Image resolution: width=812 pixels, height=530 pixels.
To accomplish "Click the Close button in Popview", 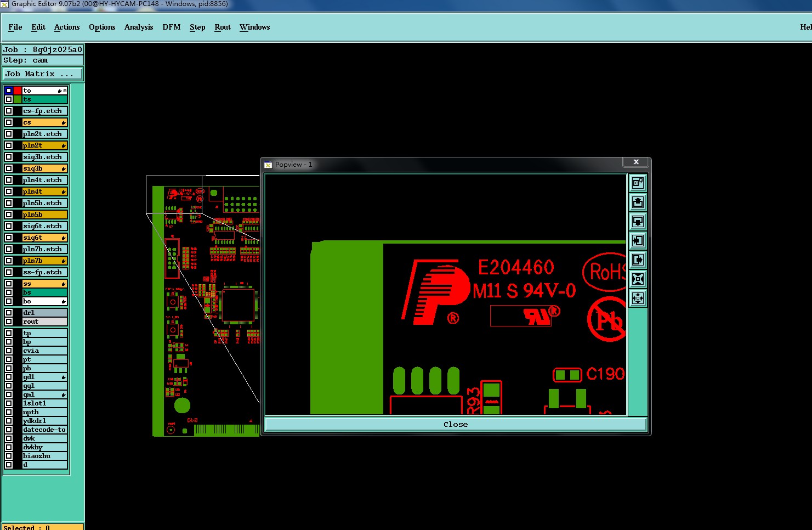I will pyautogui.click(x=456, y=424).
